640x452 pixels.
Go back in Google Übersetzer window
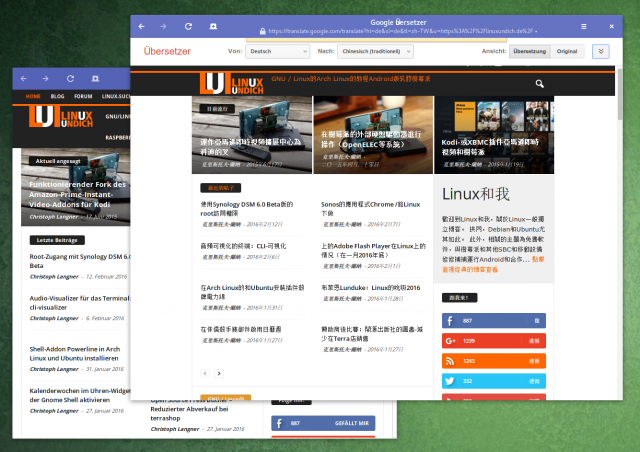pyautogui.click(x=142, y=27)
